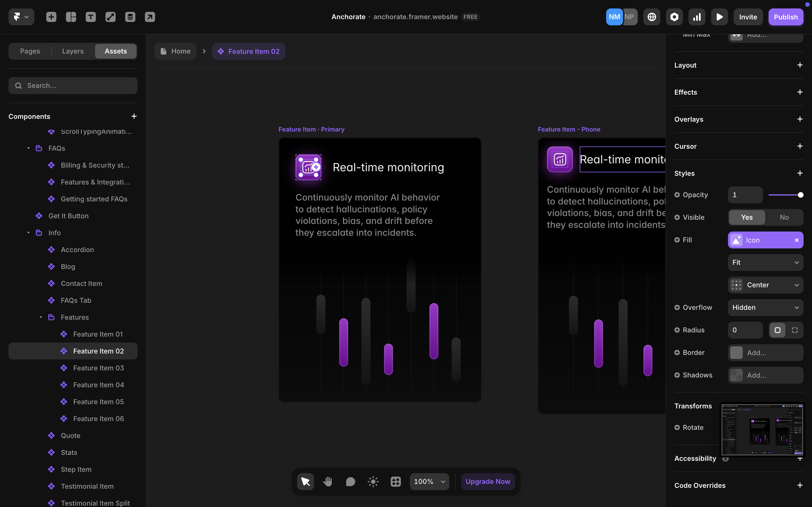Click the Opacity slider handle

point(800,195)
